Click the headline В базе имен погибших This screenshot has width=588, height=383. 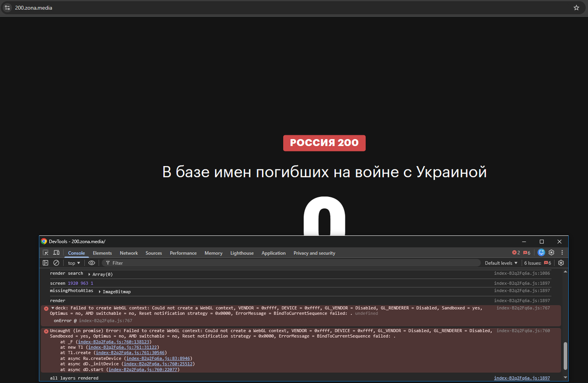(x=324, y=172)
